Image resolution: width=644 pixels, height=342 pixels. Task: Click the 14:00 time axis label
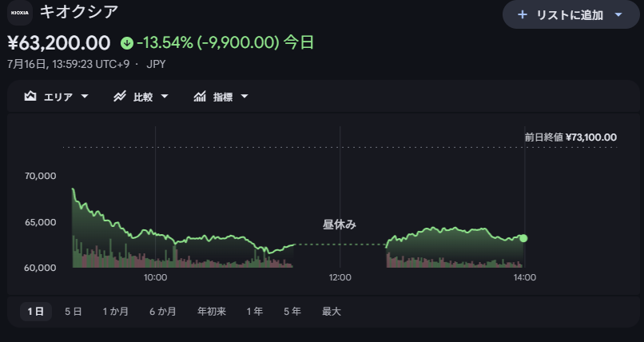pos(524,277)
